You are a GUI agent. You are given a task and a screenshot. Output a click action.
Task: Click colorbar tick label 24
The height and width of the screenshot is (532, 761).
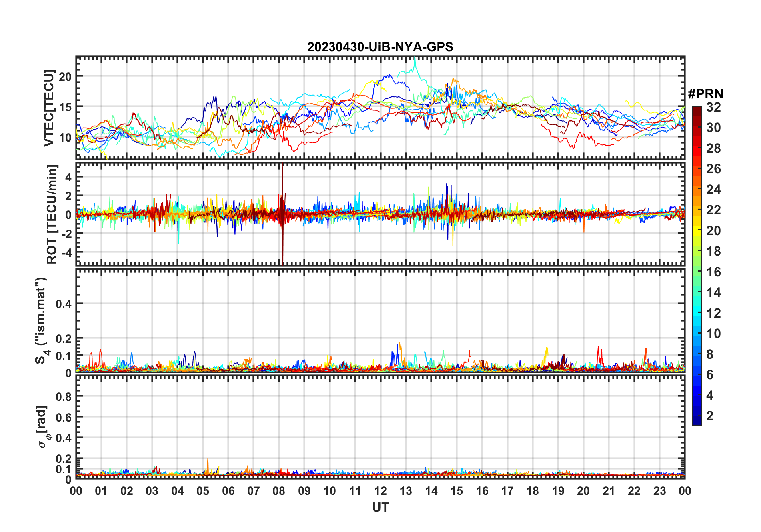713,190
